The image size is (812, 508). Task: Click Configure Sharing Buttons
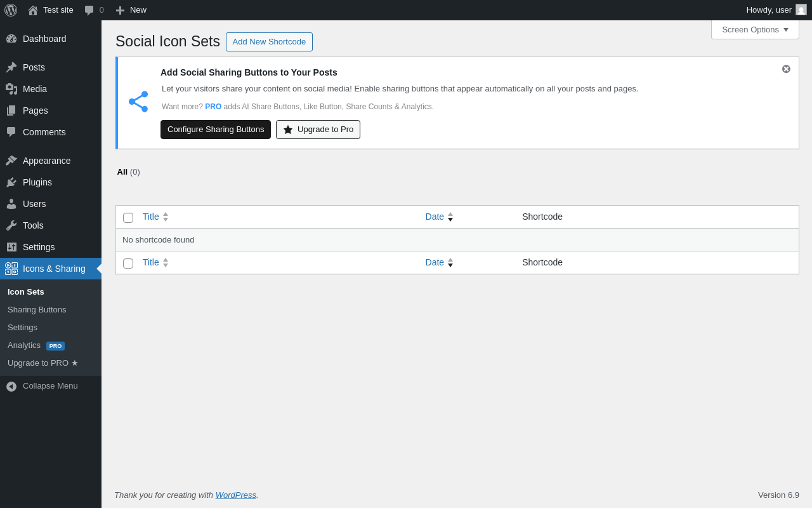pyautogui.click(x=216, y=130)
